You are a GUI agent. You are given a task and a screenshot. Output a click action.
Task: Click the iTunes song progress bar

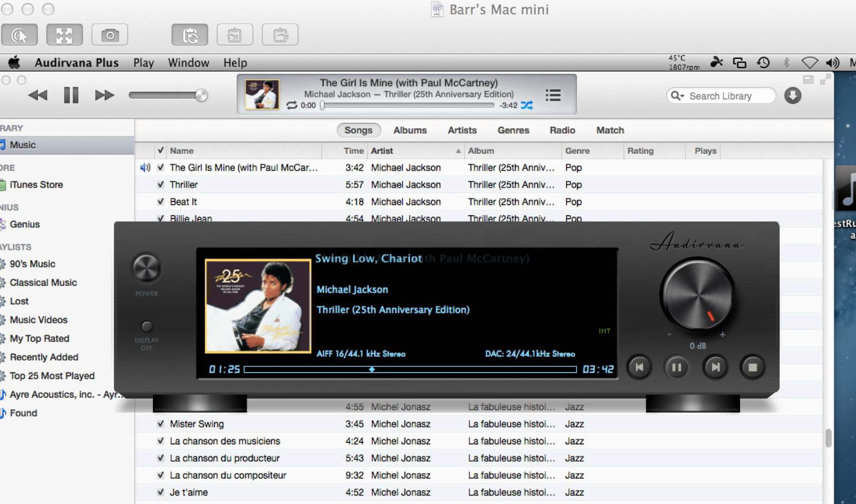coord(407,105)
